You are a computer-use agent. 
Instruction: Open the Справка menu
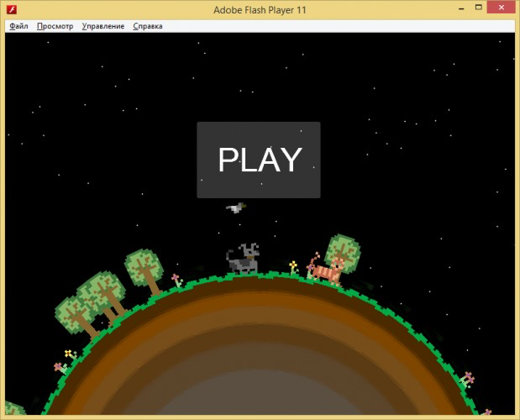click(x=148, y=26)
